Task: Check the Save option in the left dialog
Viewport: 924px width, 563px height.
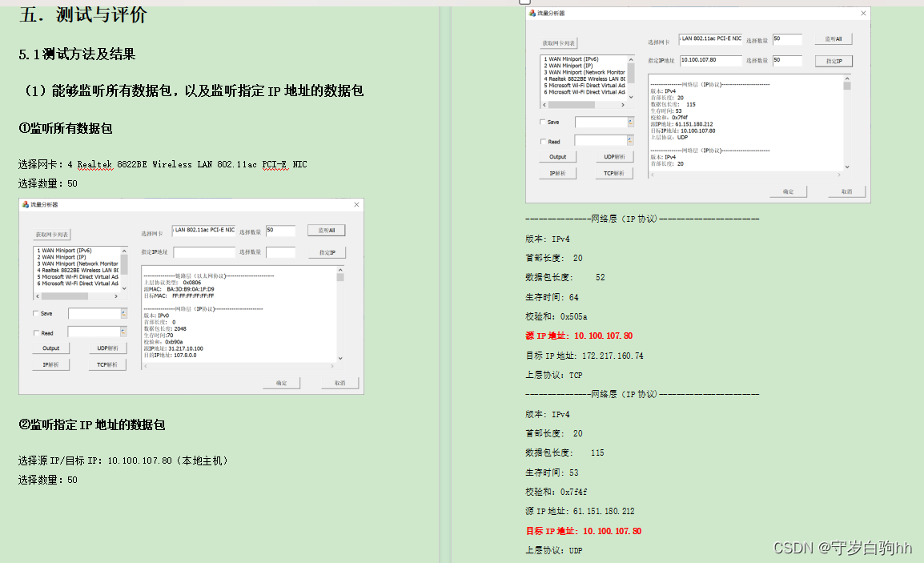Action: 35,313
